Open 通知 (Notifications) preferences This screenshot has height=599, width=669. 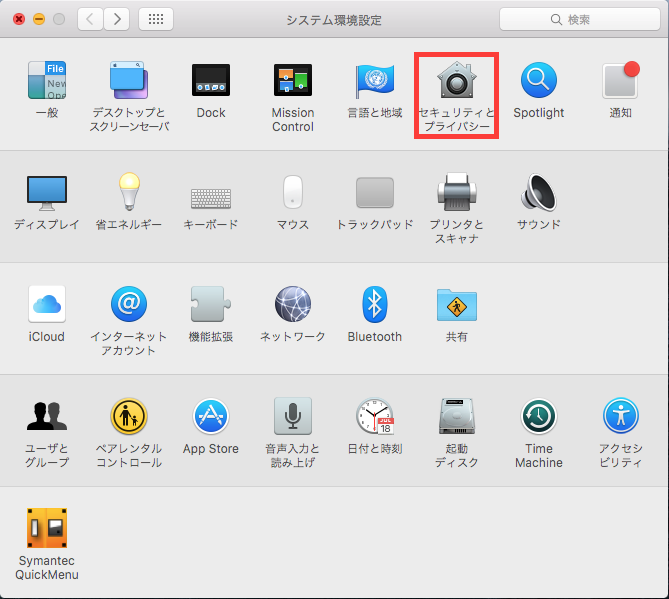(620, 80)
